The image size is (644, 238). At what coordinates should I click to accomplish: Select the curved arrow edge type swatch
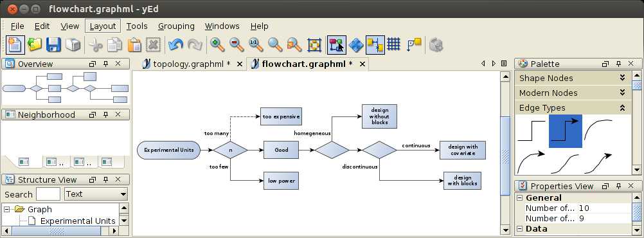coord(531,162)
